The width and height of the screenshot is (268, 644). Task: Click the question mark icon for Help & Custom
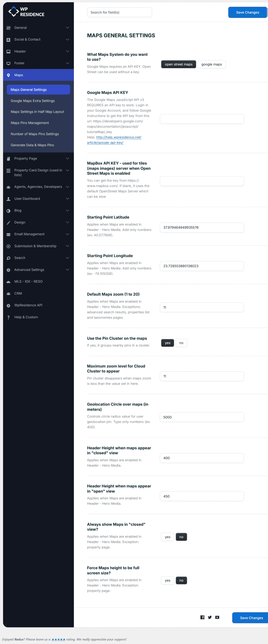[x=9, y=317]
